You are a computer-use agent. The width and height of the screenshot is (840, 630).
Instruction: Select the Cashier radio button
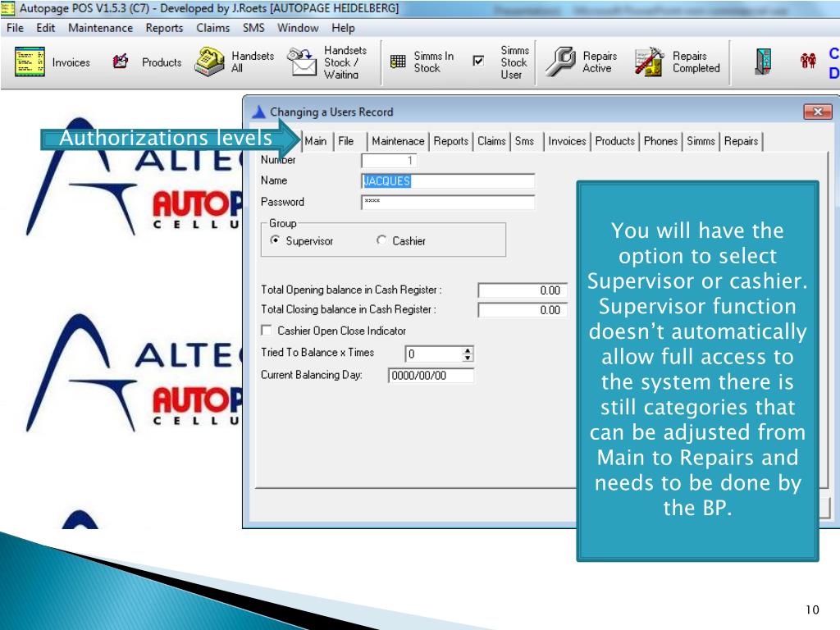[381, 240]
